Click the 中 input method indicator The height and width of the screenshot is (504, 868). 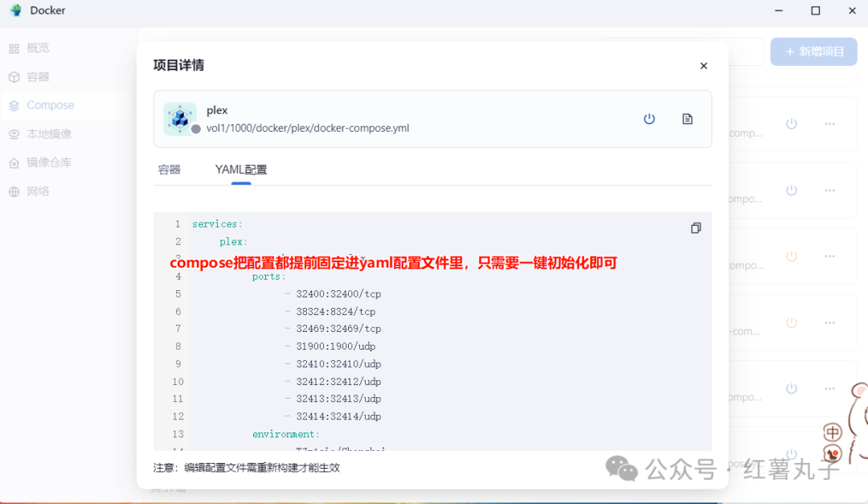click(x=833, y=432)
